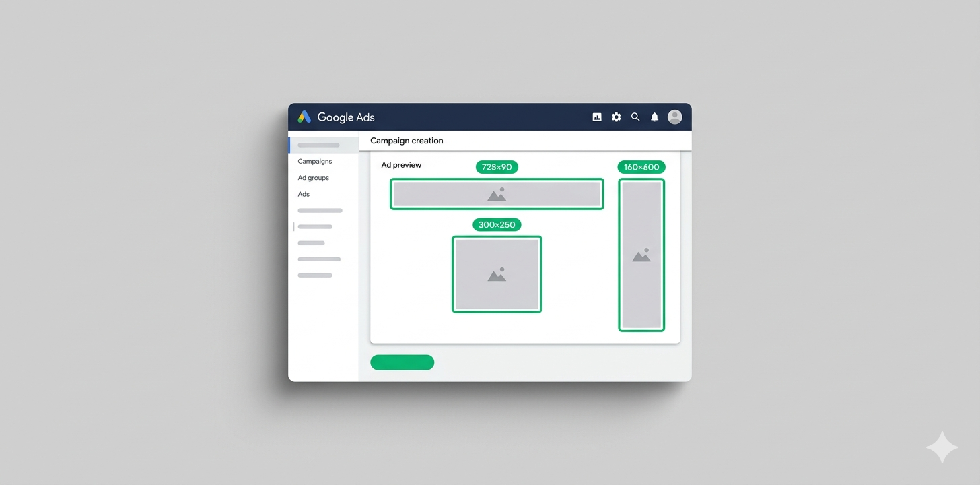Screen dimensions: 980x485
Task: Select Ads in the sidebar
Action: 304,194
